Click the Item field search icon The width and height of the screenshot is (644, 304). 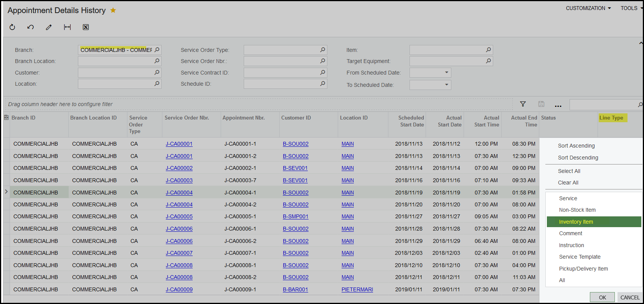[488, 50]
